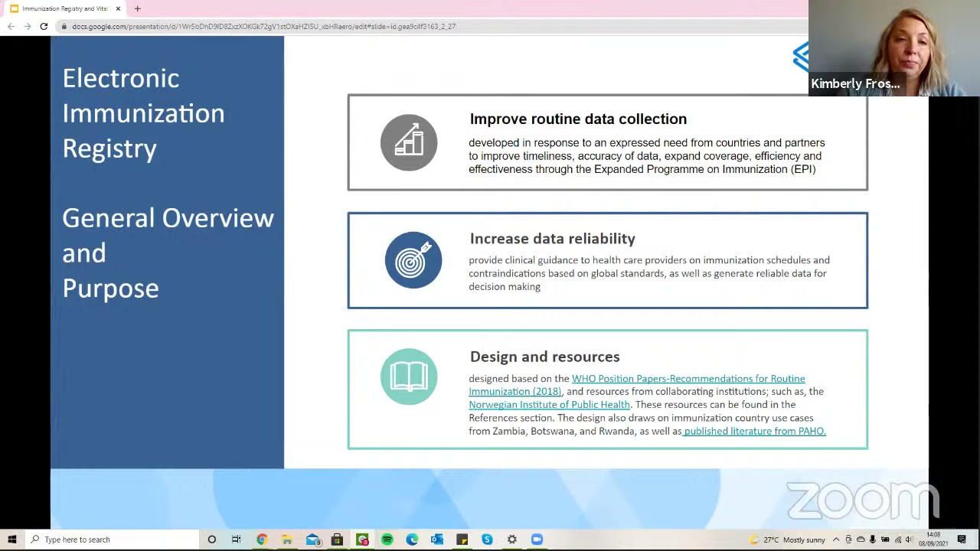
Task: Click the taskbar clock showing 14:08
Action: point(934,540)
